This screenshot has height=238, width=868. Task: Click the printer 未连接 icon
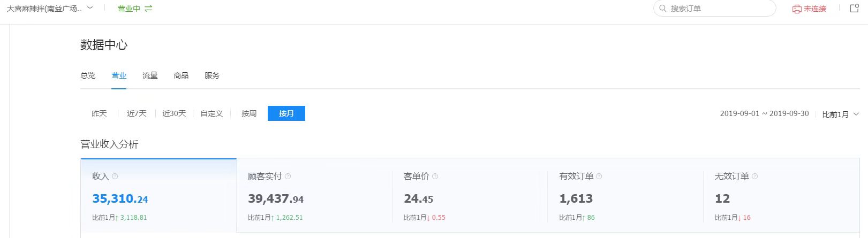point(797,9)
